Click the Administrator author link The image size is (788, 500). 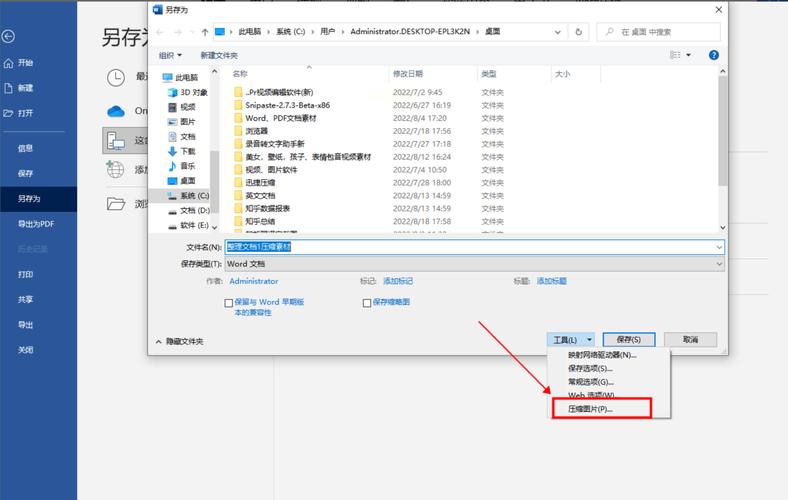tap(253, 281)
